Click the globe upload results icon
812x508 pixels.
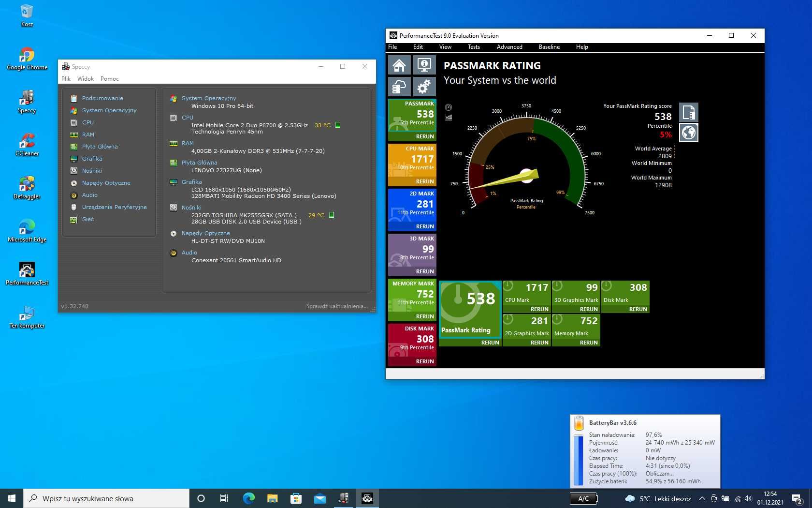(689, 133)
